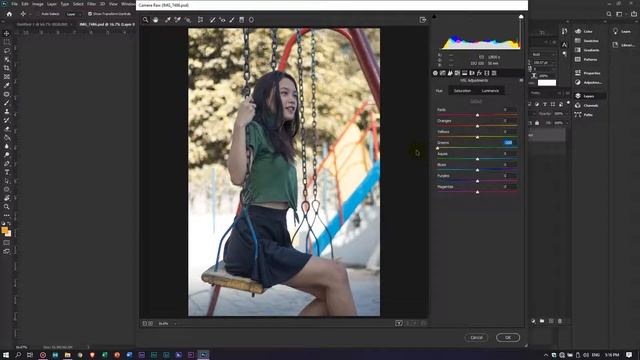The image size is (640, 360).
Task: Open the Swatches panel in Photoshop dock
Action: pos(587,41)
